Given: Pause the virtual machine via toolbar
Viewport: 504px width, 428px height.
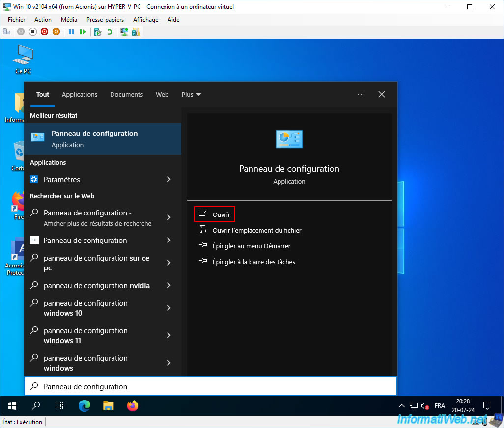Looking at the screenshot, I should click(71, 32).
